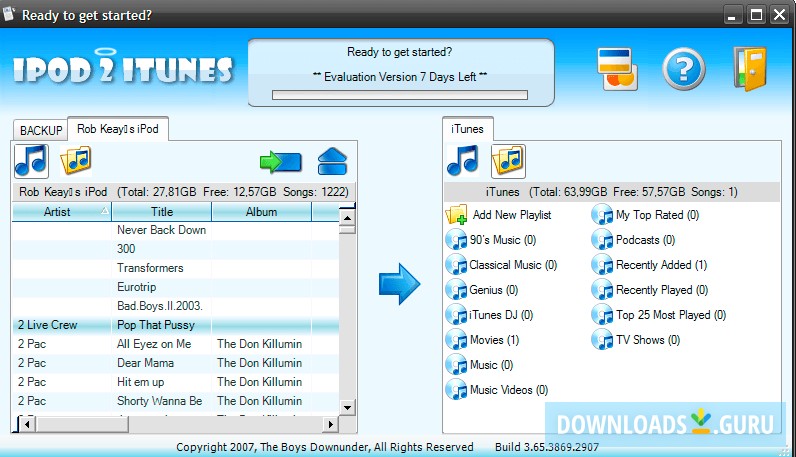Viewport: 796px width, 457px height.
Task: Click the Movies playlist icon
Action: coord(456,340)
